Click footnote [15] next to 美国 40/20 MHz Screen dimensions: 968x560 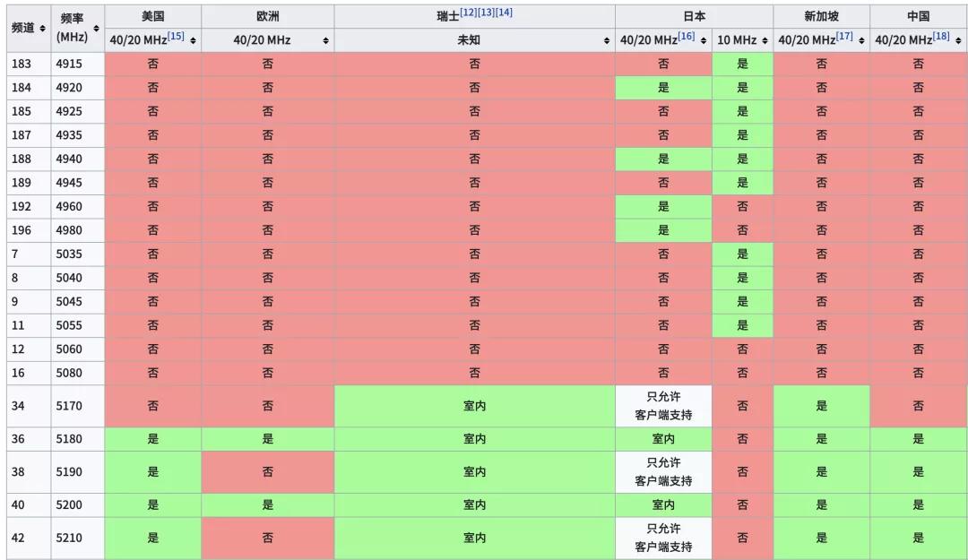pos(176,37)
